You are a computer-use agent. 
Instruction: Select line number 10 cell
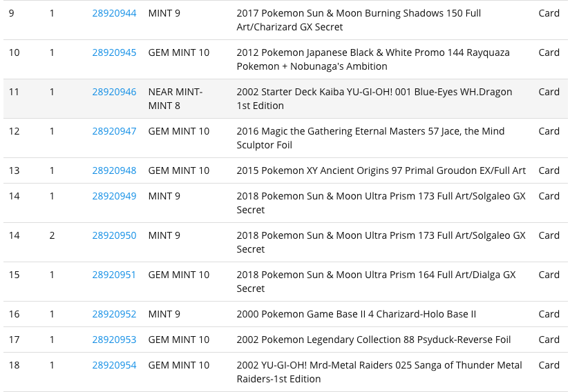coord(15,52)
